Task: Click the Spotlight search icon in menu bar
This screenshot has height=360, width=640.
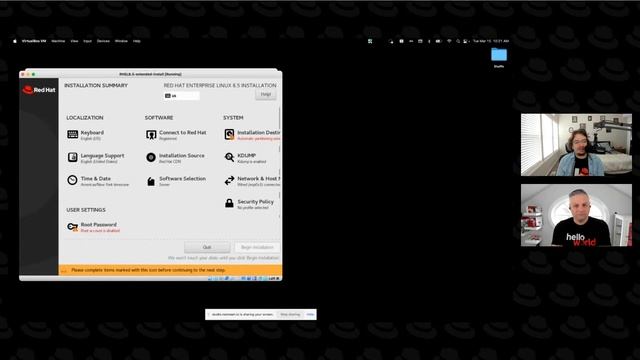Action: coord(458,41)
